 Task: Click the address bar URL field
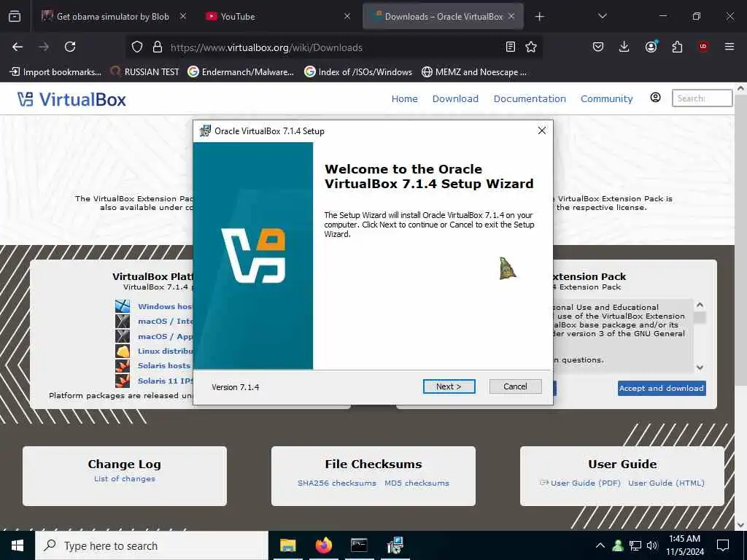pos(333,47)
